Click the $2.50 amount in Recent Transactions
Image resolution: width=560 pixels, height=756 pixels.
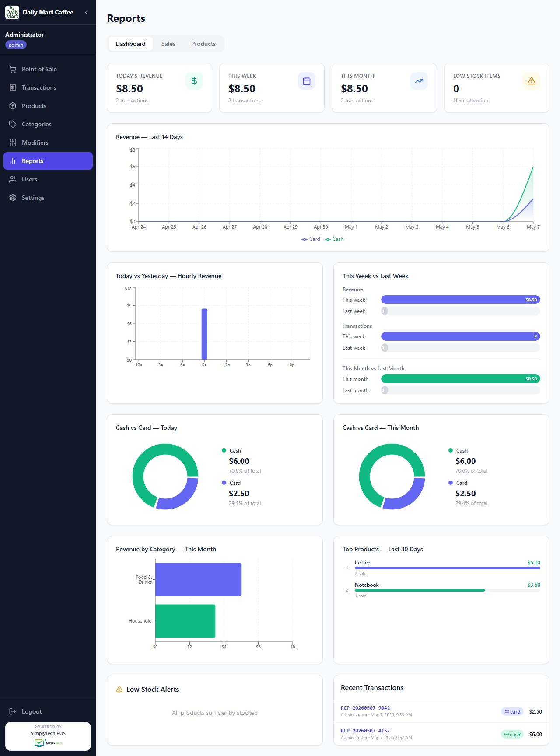click(535, 712)
